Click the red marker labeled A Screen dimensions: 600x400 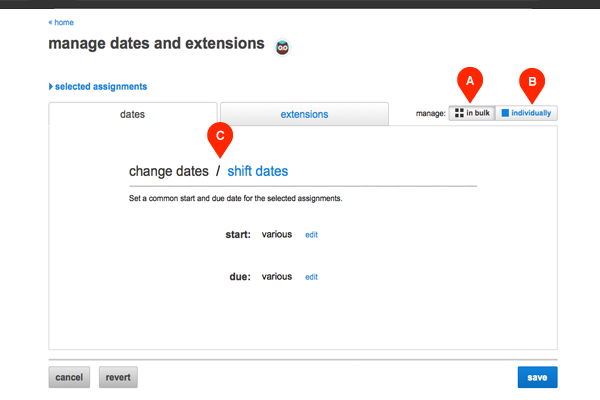coord(463,81)
